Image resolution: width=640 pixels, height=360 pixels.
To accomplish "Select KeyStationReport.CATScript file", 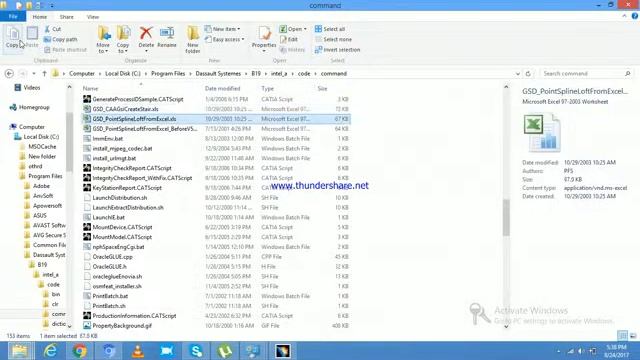I will [127, 188].
